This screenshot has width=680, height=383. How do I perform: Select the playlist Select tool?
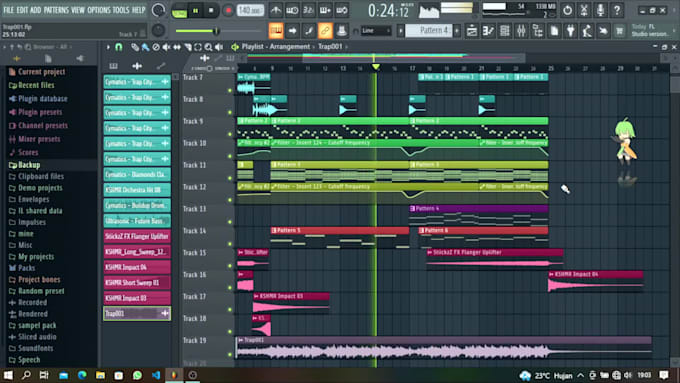click(198, 47)
